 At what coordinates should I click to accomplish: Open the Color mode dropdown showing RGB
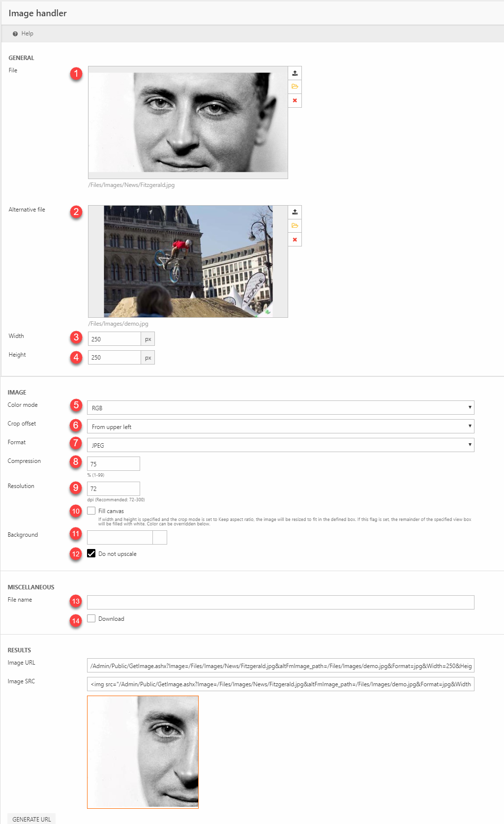coord(280,408)
